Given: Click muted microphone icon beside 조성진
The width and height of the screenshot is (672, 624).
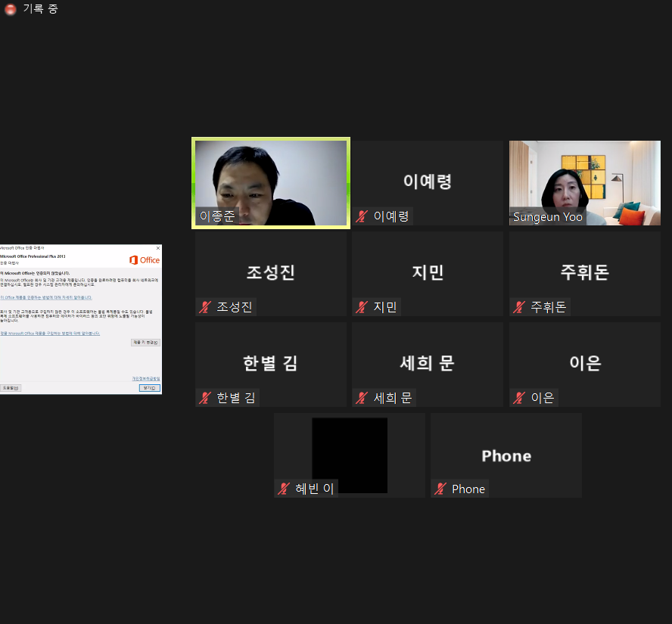Looking at the screenshot, I should (204, 306).
